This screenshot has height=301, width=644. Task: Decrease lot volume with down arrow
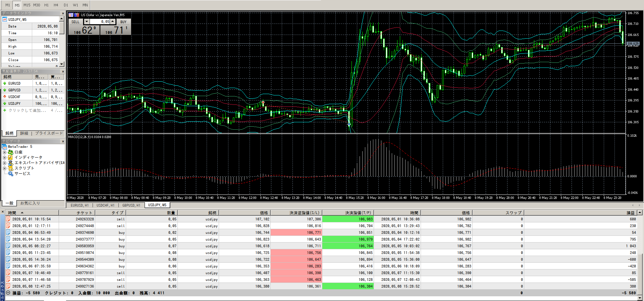pyautogui.click(x=87, y=21)
